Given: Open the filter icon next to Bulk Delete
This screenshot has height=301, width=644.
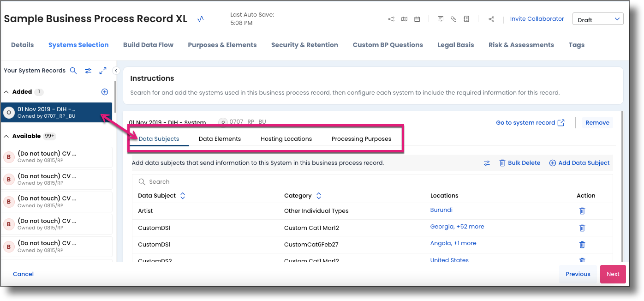Looking at the screenshot, I should [487, 163].
